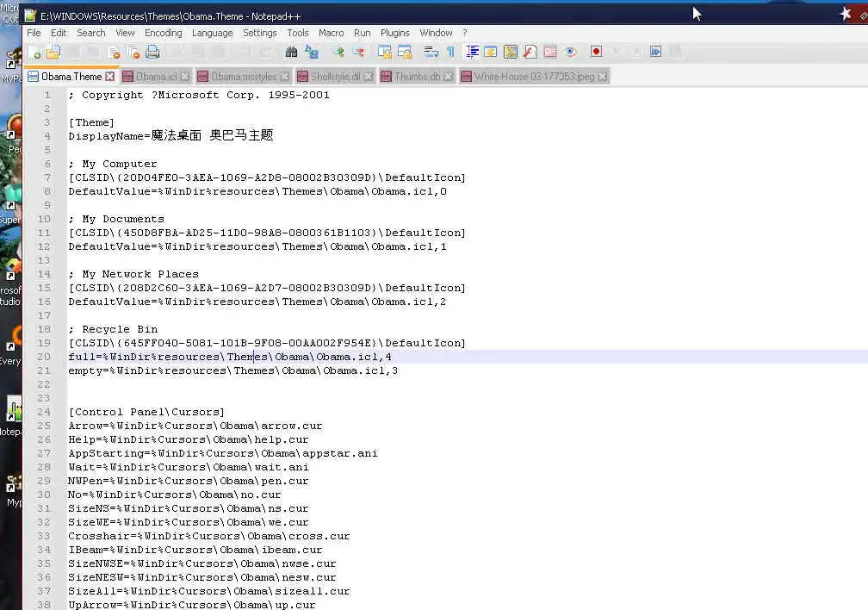Toggle Show All Characters pilcrow icon
Viewport: 868px width, 610px height.
(450, 52)
